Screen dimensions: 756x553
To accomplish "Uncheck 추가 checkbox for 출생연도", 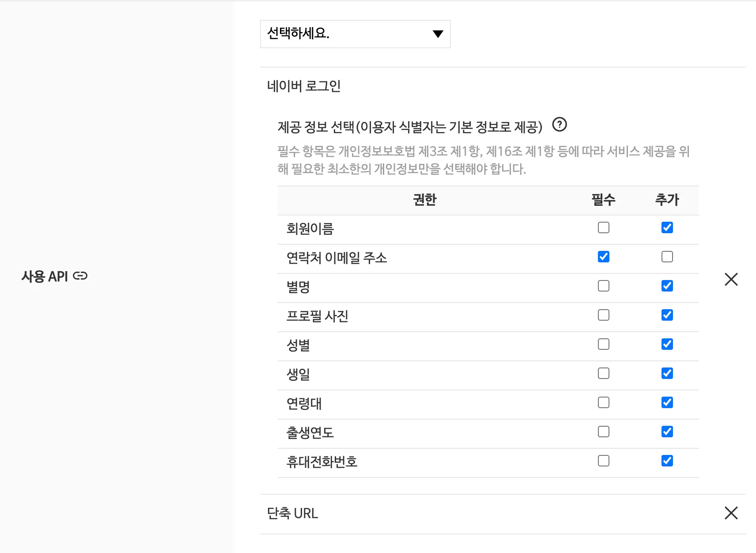I will click(667, 432).
